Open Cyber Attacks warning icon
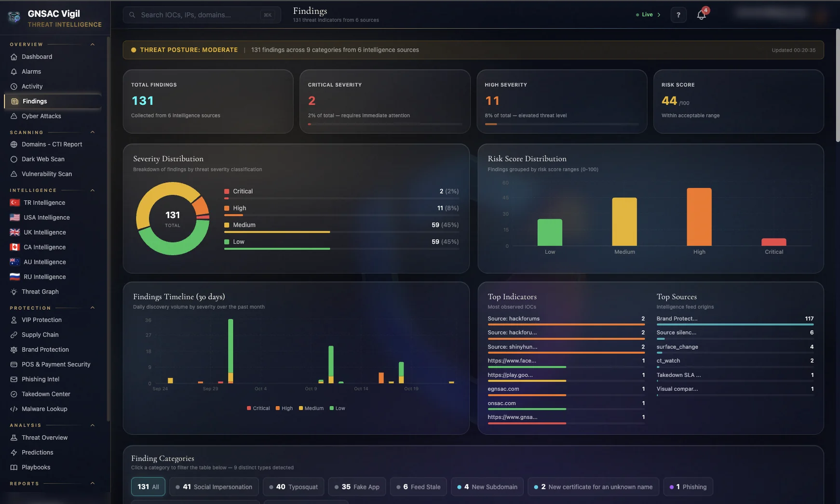Screen dimensions: 840x504 [14, 116]
